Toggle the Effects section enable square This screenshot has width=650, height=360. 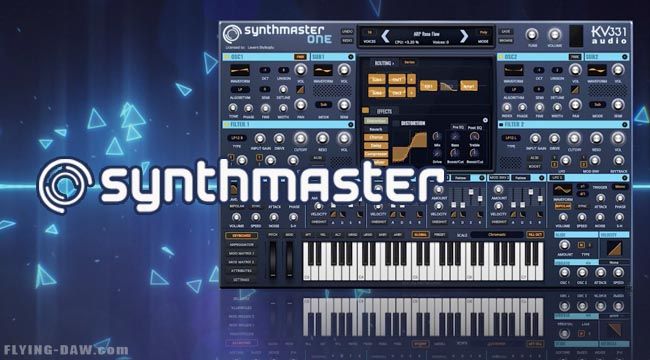pos(365,110)
